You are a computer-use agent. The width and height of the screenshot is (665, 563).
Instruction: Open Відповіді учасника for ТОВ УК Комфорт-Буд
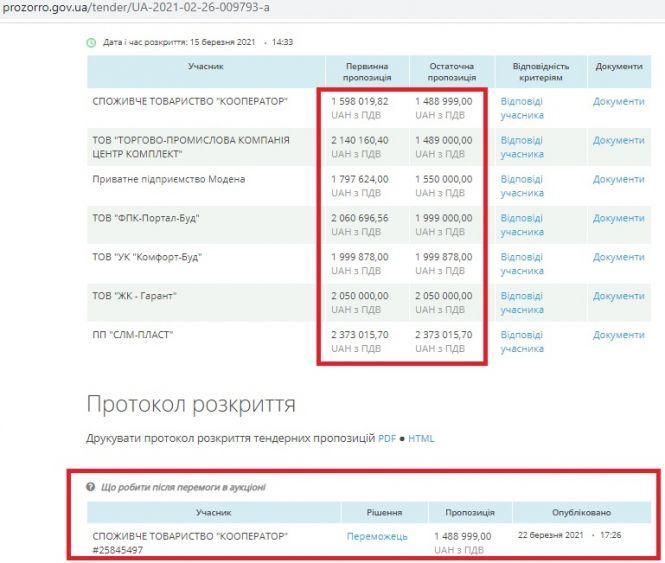click(522, 264)
